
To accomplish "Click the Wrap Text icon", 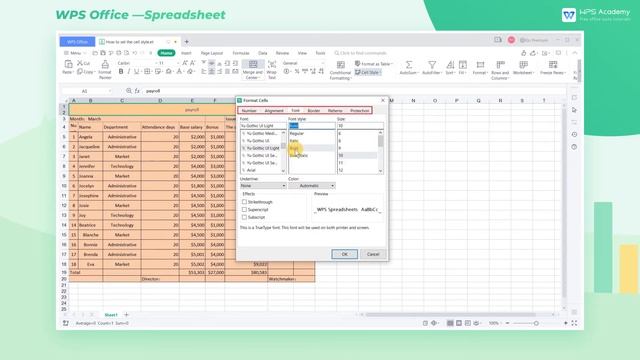I will [x=272, y=64].
